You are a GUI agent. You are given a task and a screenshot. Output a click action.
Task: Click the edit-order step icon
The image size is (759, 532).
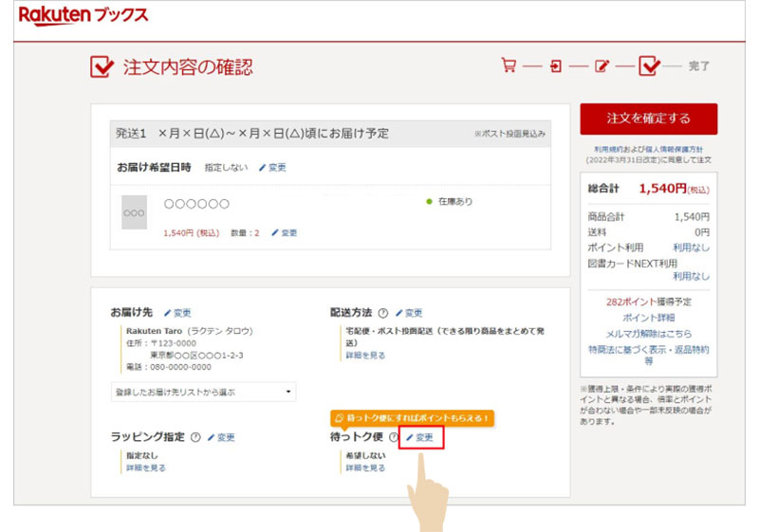(x=602, y=65)
